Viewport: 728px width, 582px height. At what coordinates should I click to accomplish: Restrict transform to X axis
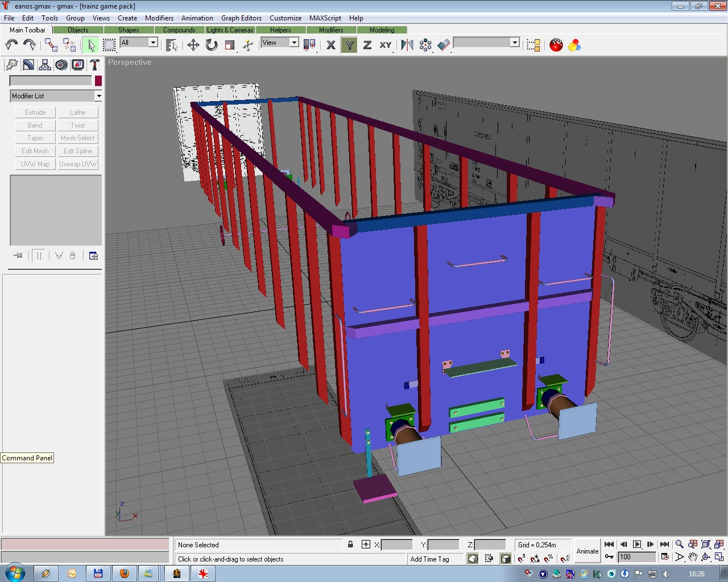pyautogui.click(x=331, y=45)
